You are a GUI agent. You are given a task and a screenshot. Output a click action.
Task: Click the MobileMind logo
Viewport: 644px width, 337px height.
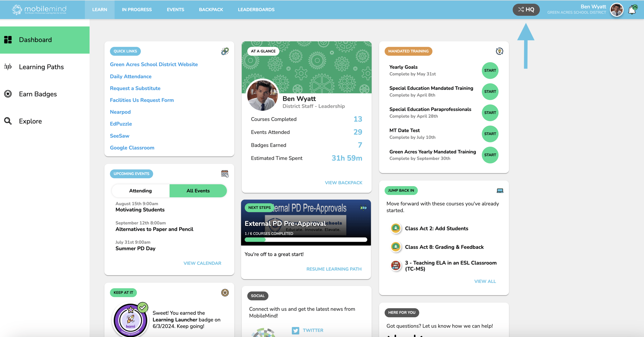click(x=39, y=10)
